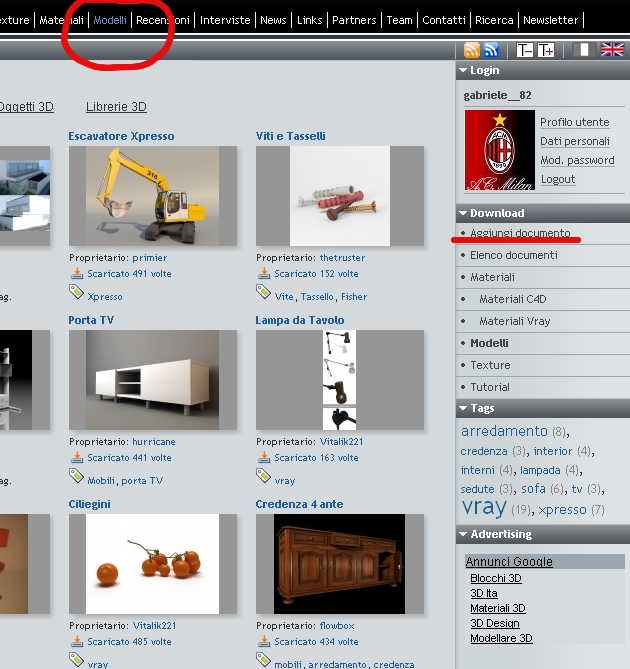
Task: Open owner profile thetruster
Action: tap(343, 258)
